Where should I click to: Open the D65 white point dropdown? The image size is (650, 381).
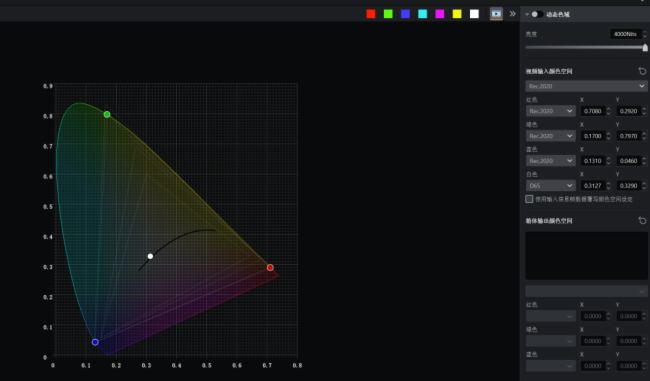[551, 186]
